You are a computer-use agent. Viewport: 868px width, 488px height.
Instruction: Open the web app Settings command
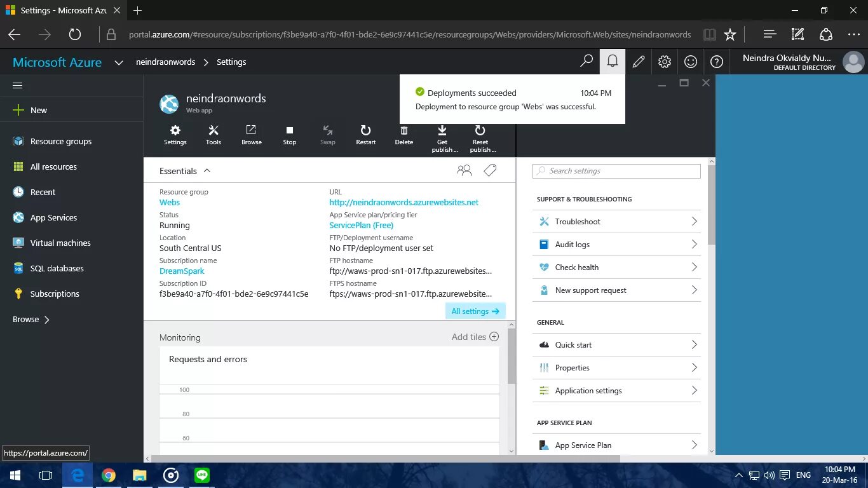175,135
